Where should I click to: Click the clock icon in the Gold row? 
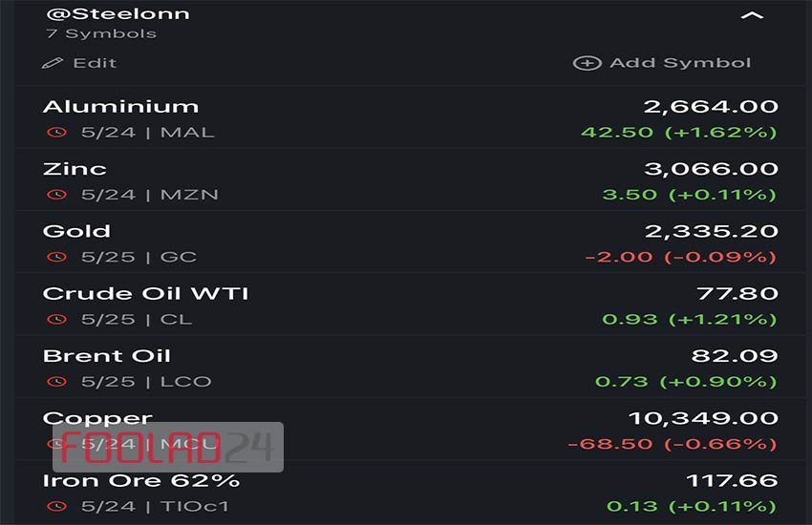point(57,257)
